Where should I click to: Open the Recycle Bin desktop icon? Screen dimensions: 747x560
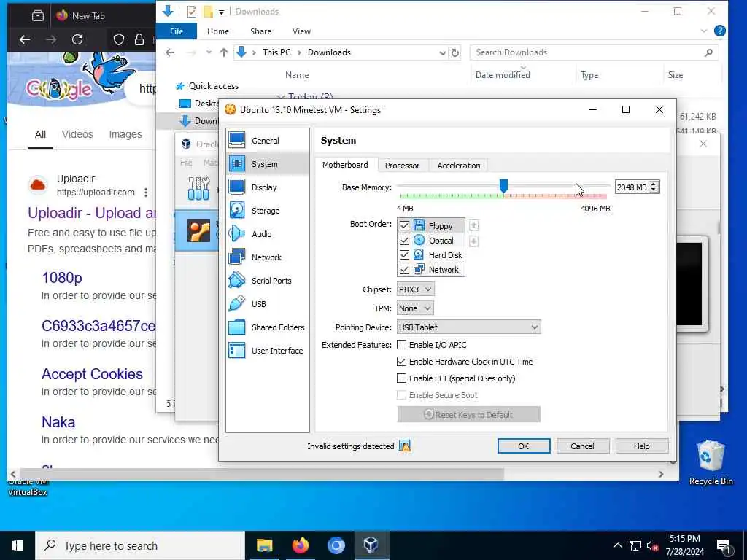click(x=711, y=463)
